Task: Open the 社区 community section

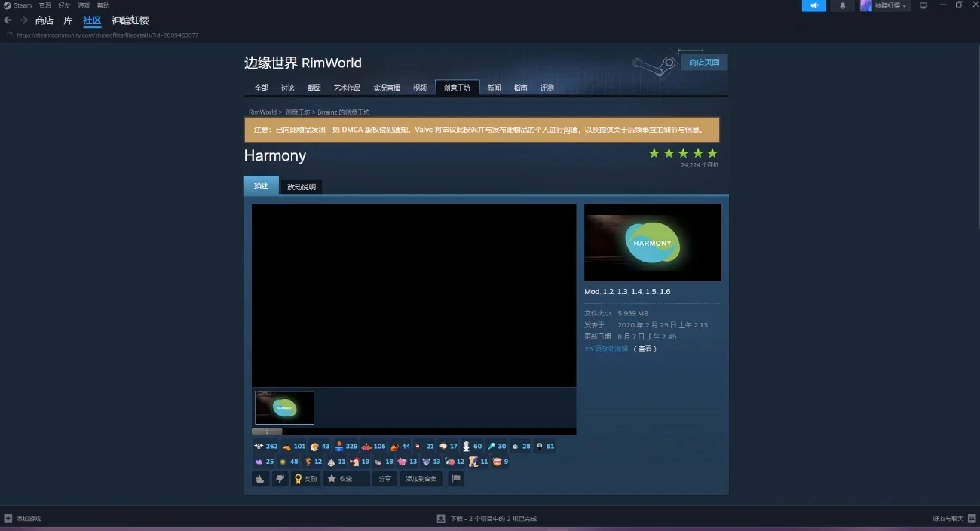Action: tap(92, 20)
